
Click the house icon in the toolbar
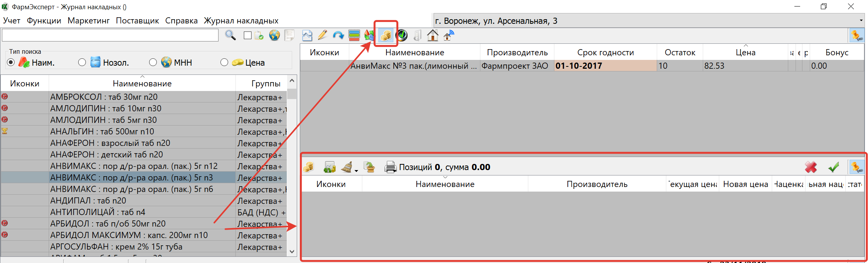pyautogui.click(x=432, y=35)
